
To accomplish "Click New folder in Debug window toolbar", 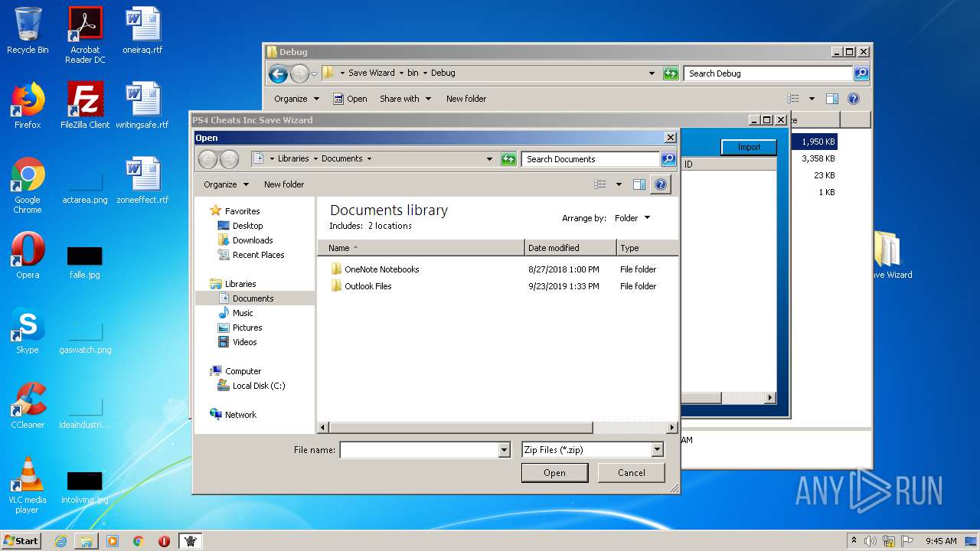I will tap(466, 99).
